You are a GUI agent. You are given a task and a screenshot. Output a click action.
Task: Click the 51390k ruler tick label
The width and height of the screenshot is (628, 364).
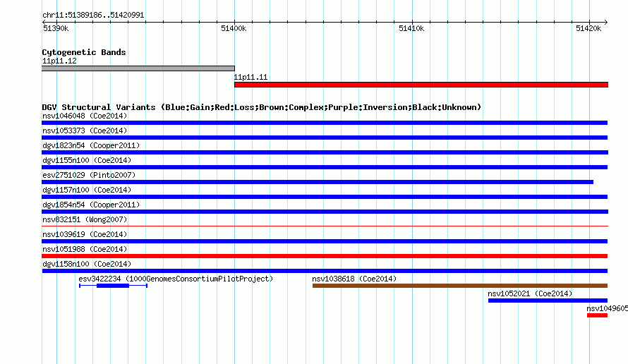pyautogui.click(x=56, y=28)
